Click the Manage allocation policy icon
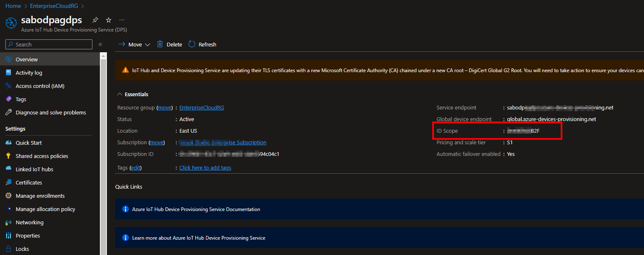This screenshot has width=644, height=255. click(8, 209)
